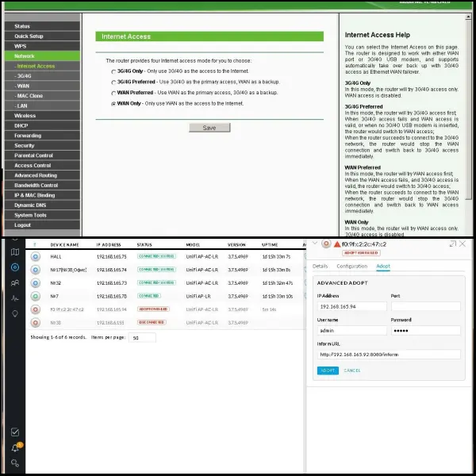The width and height of the screenshot is (476, 476).
Task: Switch to the Details tab
Action: coord(320,266)
